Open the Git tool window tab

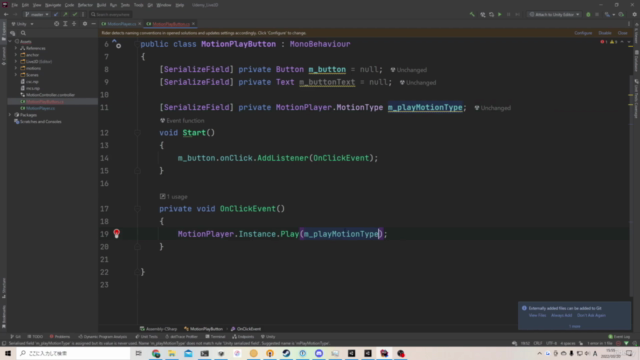point(15,337)
